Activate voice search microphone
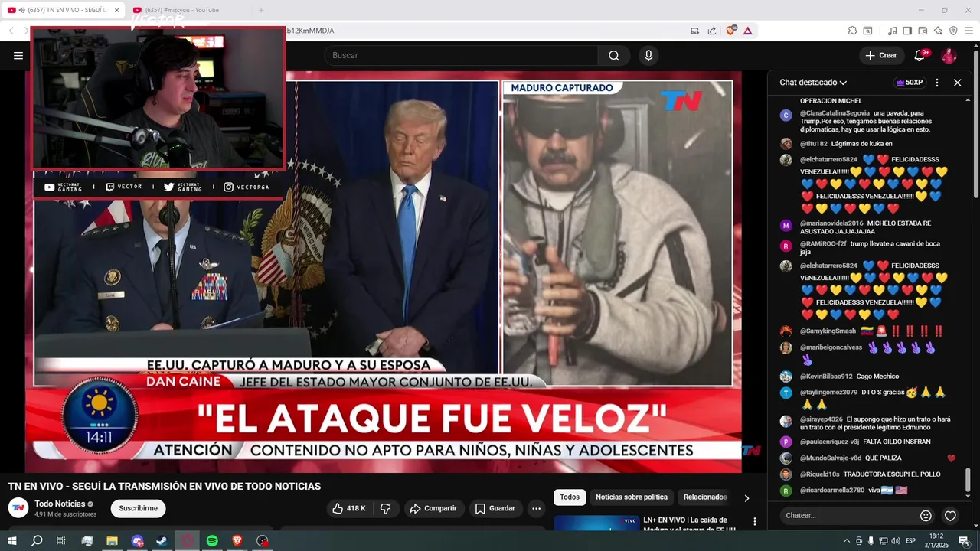 click(x=648, y=55)
